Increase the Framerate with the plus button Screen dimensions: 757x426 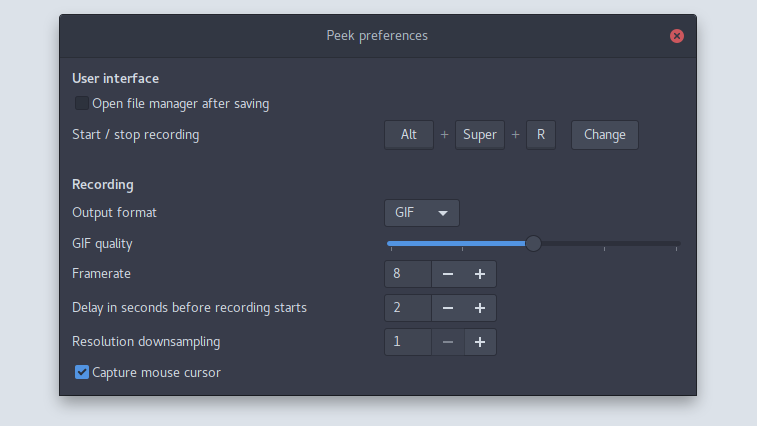point(480,274)
